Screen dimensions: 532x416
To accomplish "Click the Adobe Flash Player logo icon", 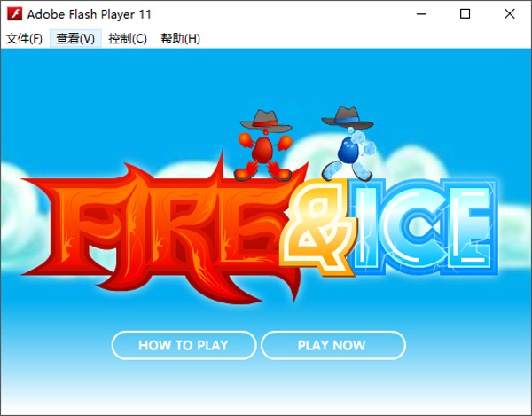I will coord(14,14).
